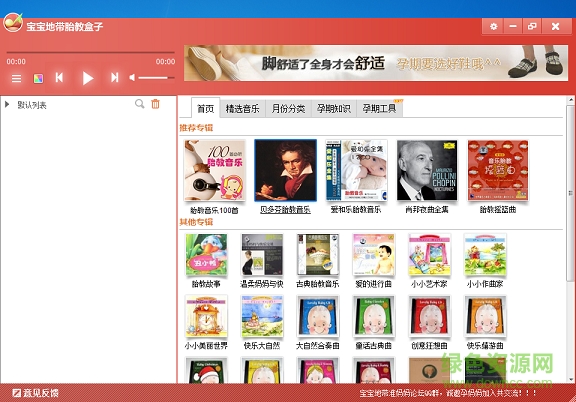Click the vertical scrollbar of album list
The height and width of the screenshot is (402, 576).
click(570, 193)
